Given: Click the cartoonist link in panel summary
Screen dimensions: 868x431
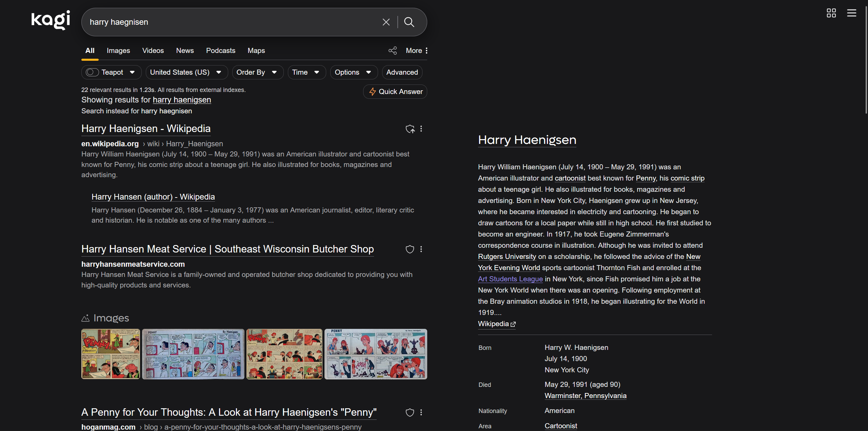Looking at the screenshot, I should pos(570,178).
